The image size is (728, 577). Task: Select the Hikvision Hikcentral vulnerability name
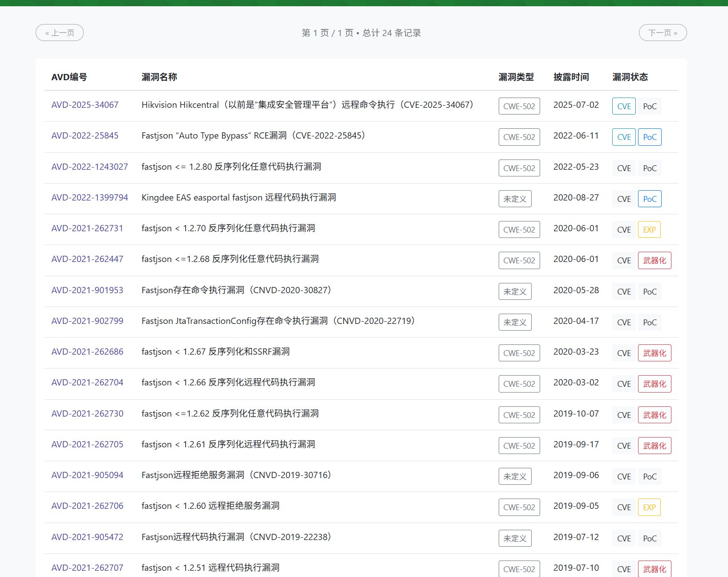click(308, 105)
